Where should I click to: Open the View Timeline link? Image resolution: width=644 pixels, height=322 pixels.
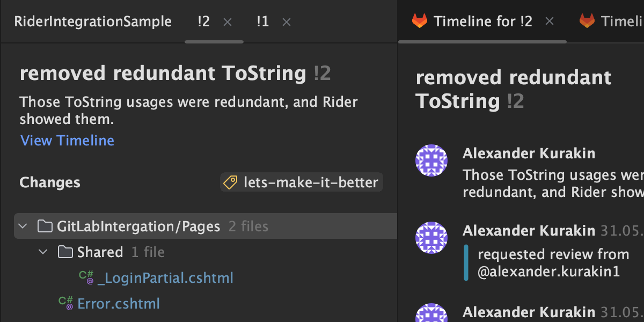(67, 141)
